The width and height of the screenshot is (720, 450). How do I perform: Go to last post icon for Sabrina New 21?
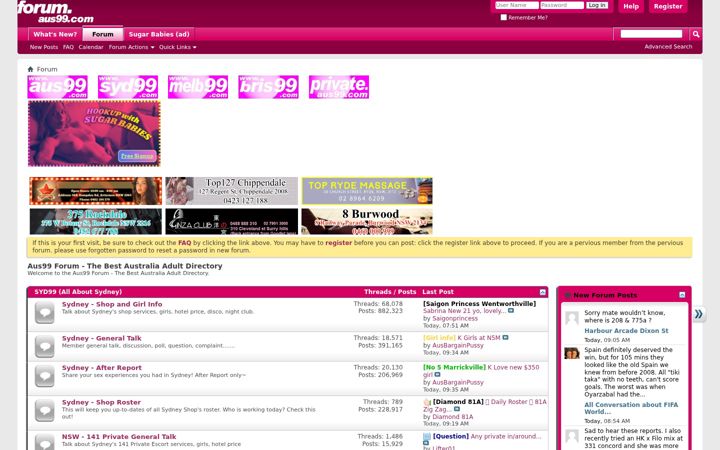point(511,311)
